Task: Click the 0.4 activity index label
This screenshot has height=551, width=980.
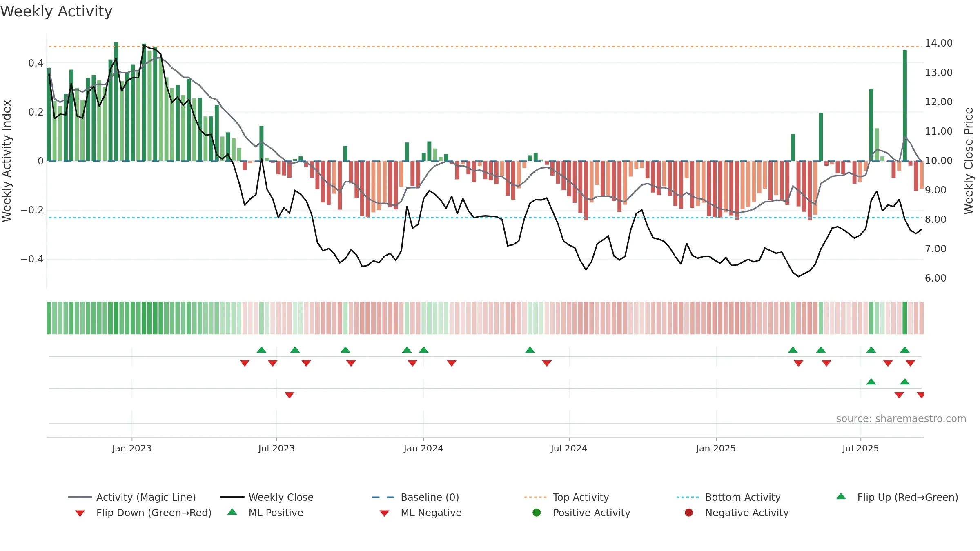Action: 36,63
